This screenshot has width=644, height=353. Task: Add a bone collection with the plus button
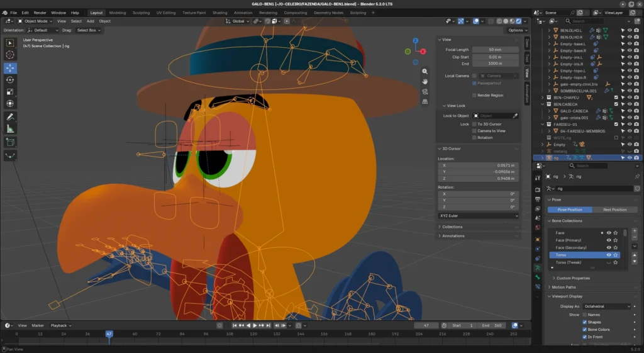(635, 230)
